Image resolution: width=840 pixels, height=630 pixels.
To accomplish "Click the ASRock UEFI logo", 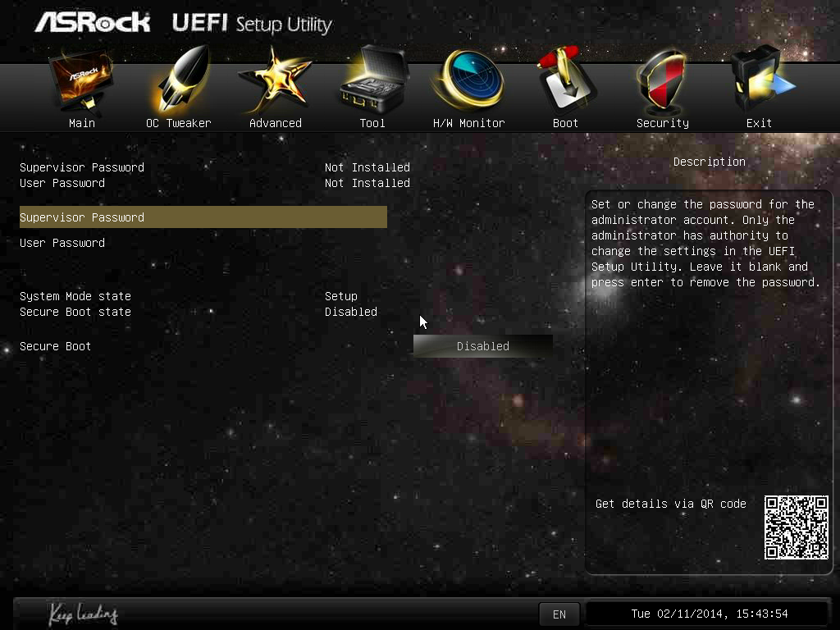I will pyautogui.click(x=182, y=23).
